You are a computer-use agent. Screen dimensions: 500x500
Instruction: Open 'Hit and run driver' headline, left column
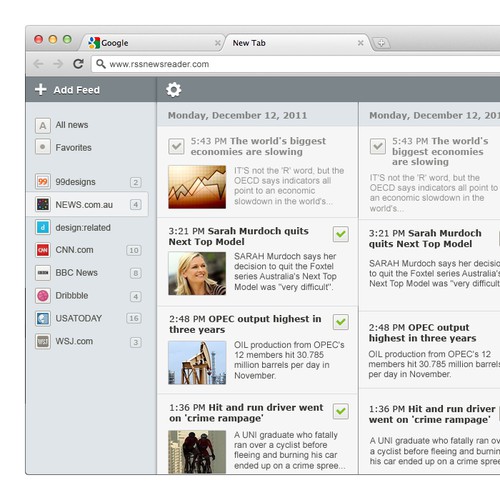click(x=246, y=413)
